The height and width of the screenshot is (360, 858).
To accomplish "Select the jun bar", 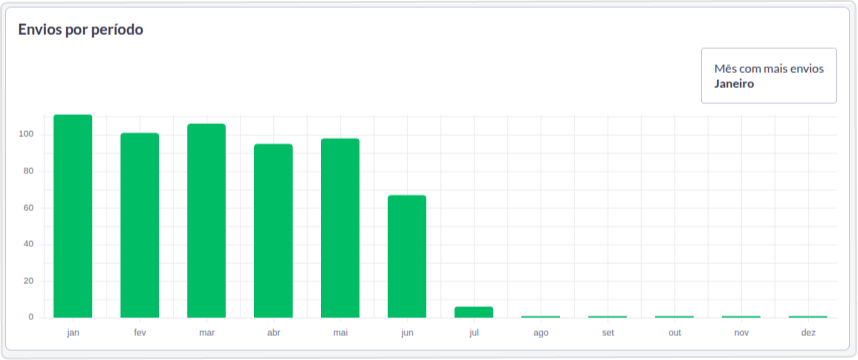I will (x=407, y=257).
